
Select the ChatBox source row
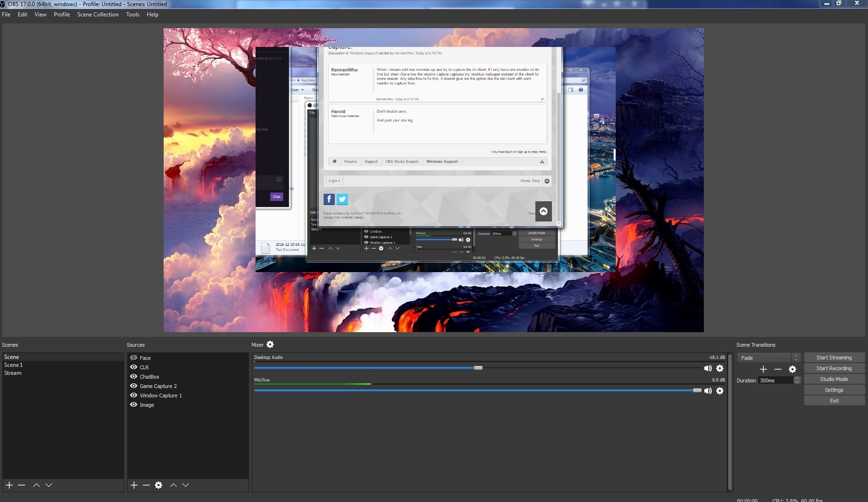click(188, 376)
